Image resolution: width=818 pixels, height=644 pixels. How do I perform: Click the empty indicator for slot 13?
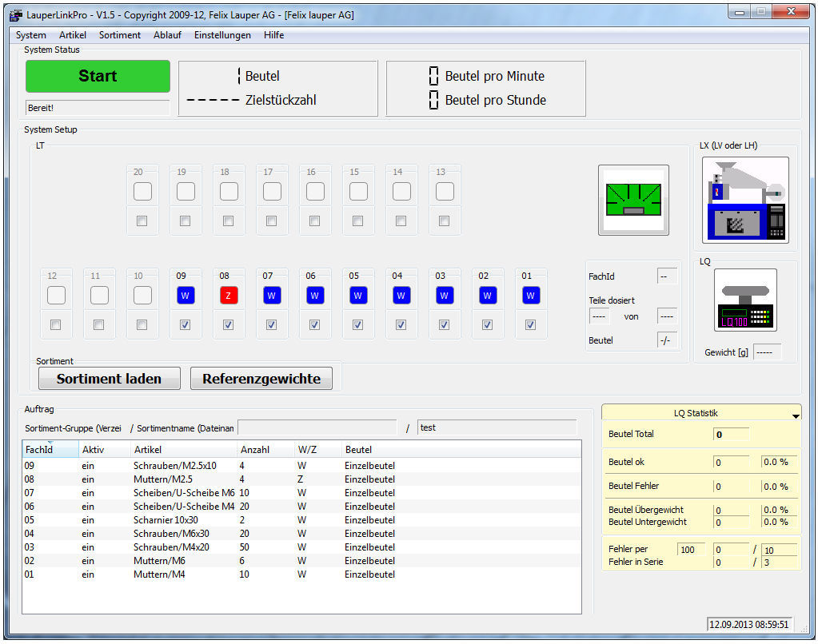point(445,192)
